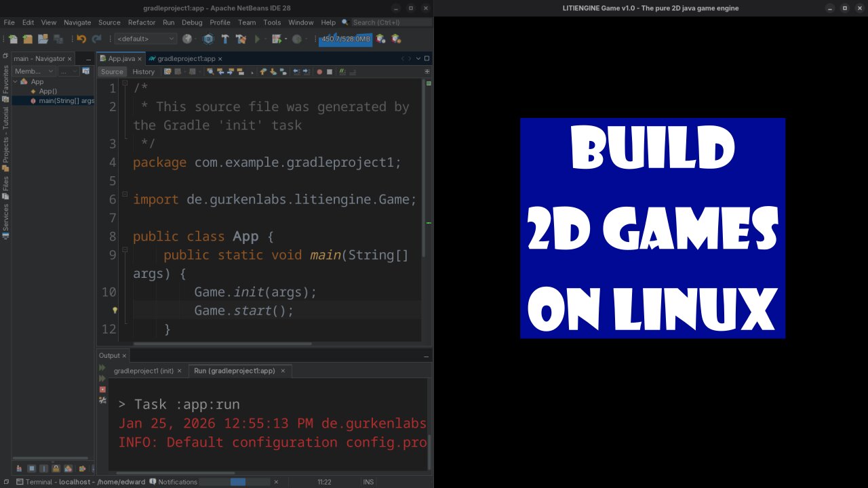Click the Clean and Build icon
Image resolution: width=868 pixels, height=488 pixels.
pos(241,39)
